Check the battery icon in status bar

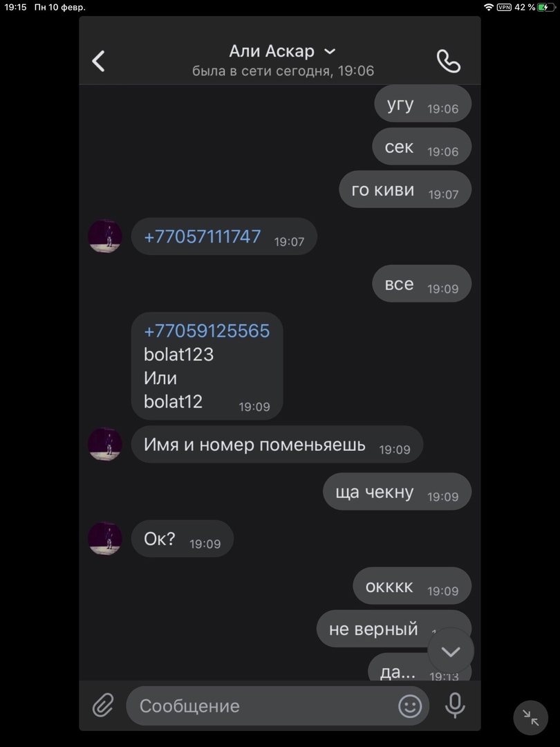pos(546,7)
